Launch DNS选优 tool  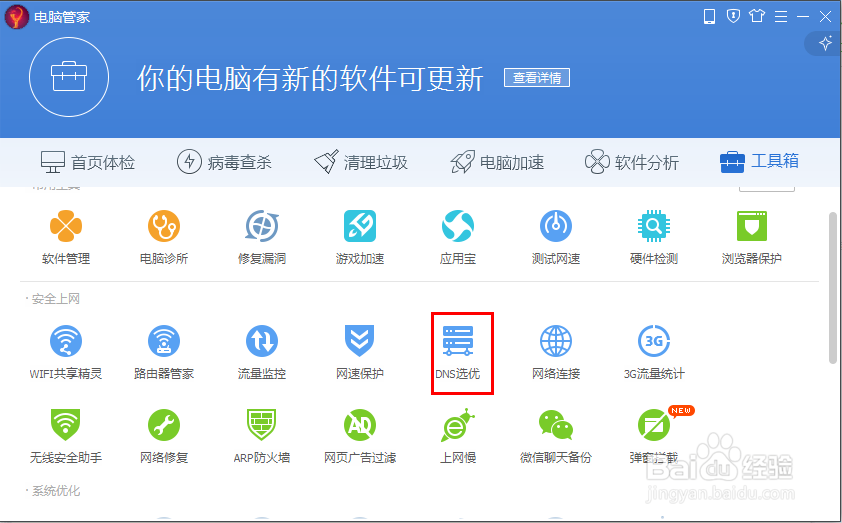(x=458, y=352)
